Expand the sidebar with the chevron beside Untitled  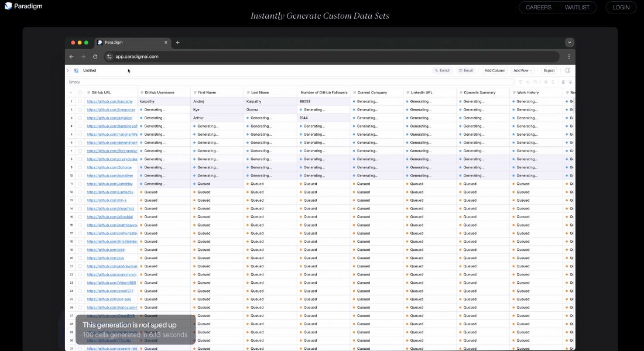[68, 71]
